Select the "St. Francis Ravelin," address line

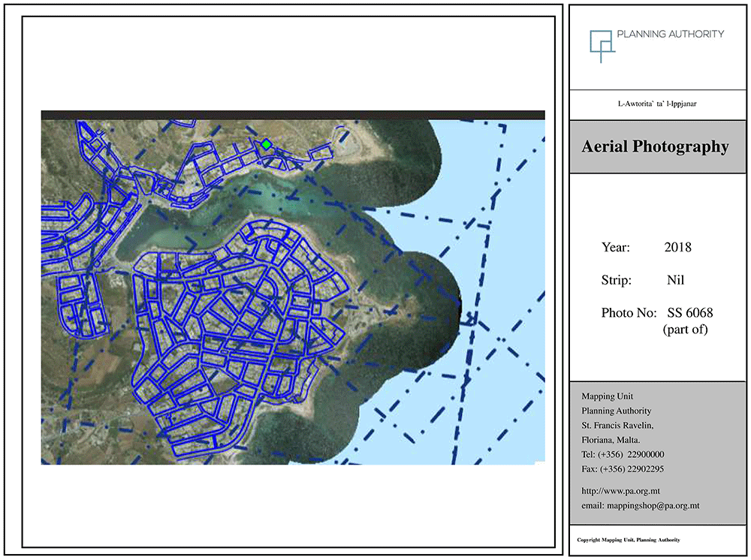pyautogui.click(x=617, y=425)
